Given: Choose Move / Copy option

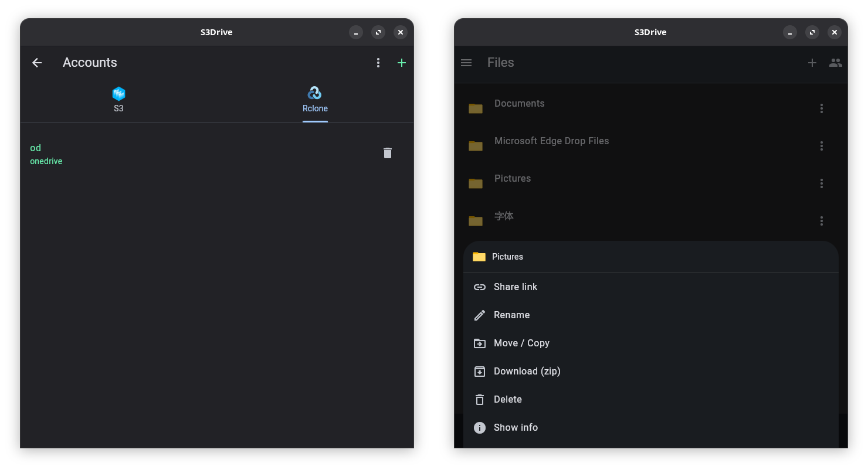Looking at the screenshot, I should tap(521, 343).
